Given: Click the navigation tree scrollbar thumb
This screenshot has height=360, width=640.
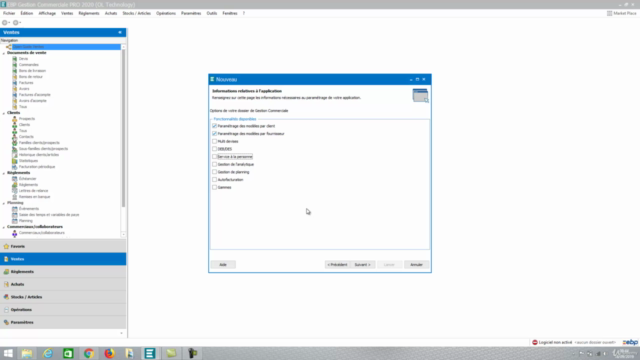Looking at the screenshot, I should click(x=123, y=129).
